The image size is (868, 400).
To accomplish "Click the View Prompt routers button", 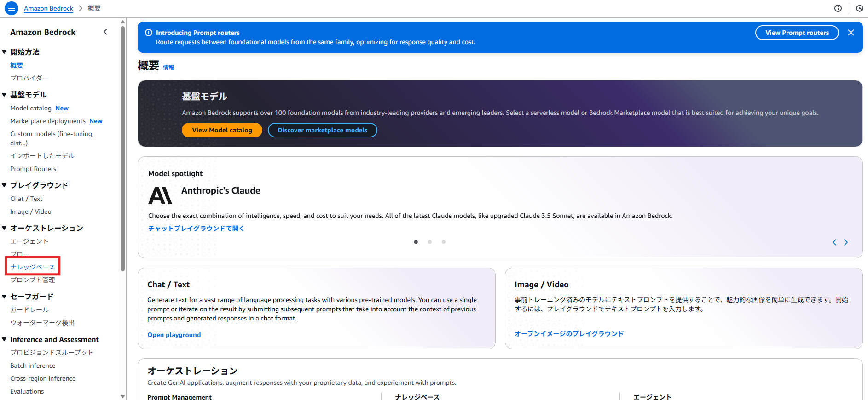I will click(x=797, y=33).
